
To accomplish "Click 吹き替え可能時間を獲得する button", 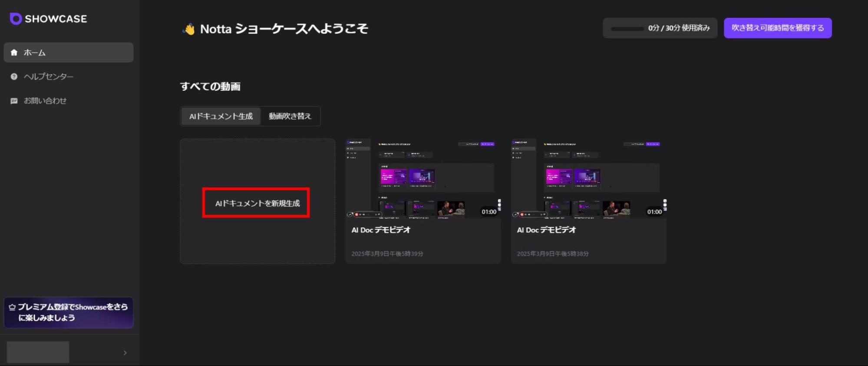I will pyautogui.click(x=778, y=28).
